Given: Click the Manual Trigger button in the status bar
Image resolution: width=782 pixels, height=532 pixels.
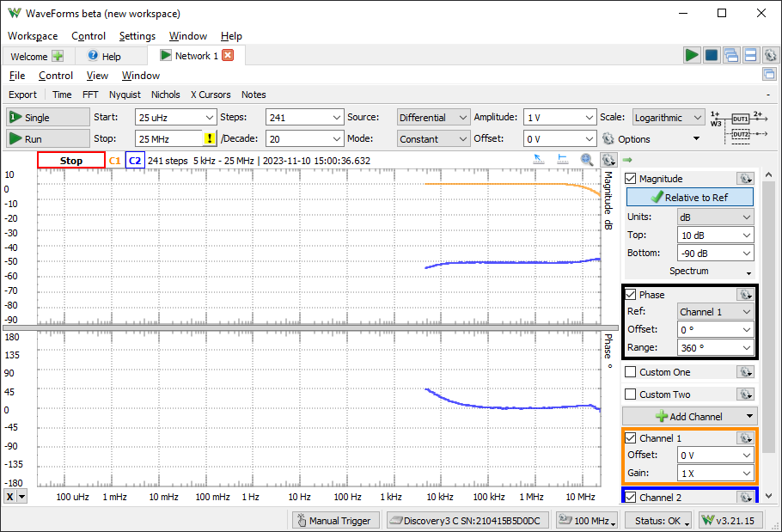Looking at the screenshot, I should coord(334,520).
